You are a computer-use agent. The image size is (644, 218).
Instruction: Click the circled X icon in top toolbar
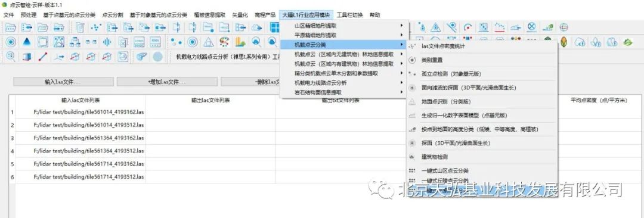click(x=532, y=27)
